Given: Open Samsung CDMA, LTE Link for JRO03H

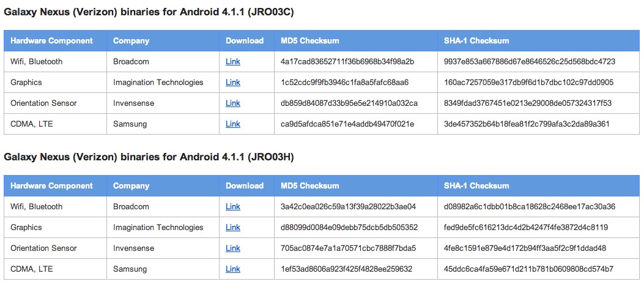Looking at the screenshot, I should [x=233, y=269].
